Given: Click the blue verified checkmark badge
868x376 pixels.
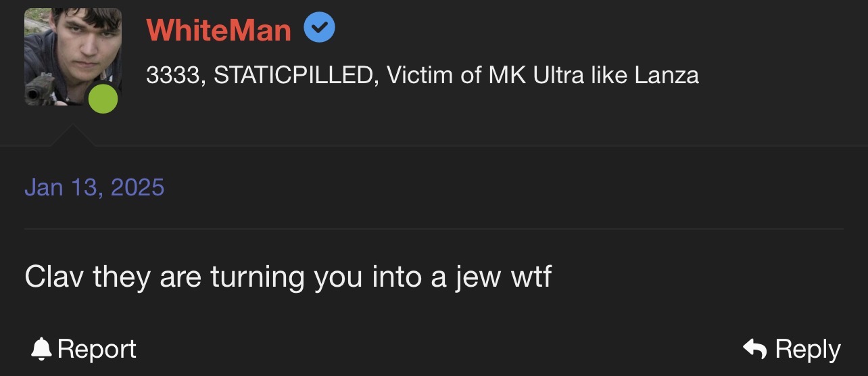Looking at the screenshot, I should tap(319, 28).
